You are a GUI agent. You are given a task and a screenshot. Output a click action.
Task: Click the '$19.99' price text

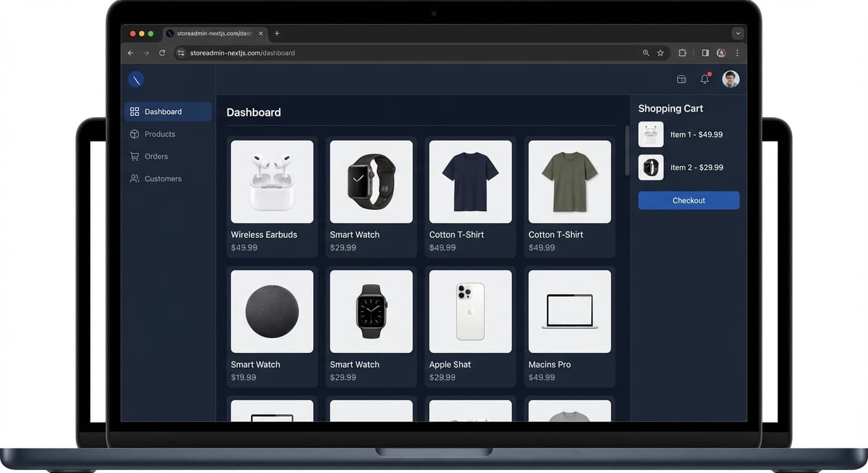coord(244,378)
